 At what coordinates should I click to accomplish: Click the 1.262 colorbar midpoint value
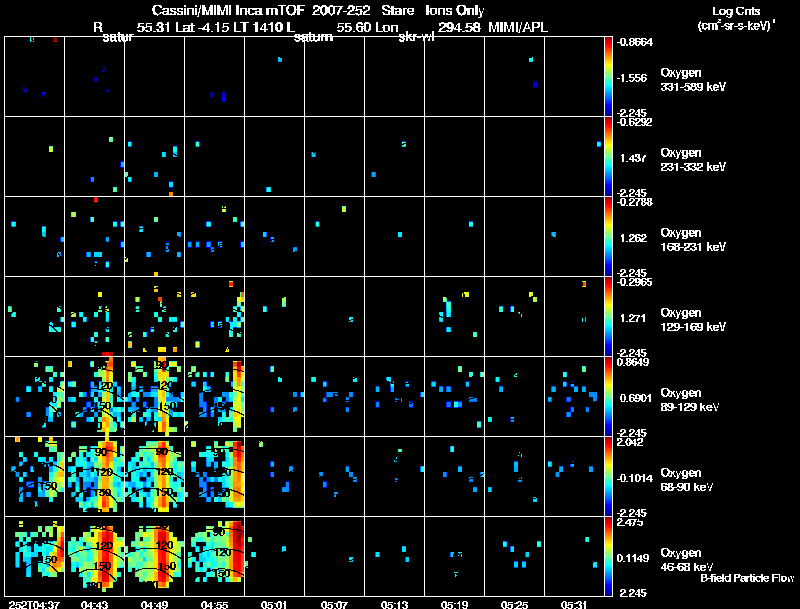(x=633, y=238)
